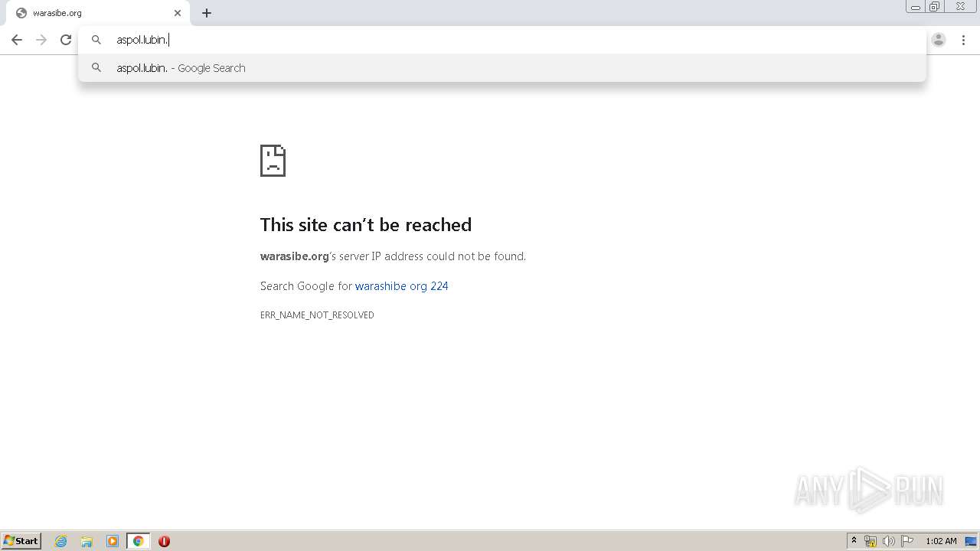
Task: Open Windows Explorer folder from taskbar
Action: click(x=87, y=541)
